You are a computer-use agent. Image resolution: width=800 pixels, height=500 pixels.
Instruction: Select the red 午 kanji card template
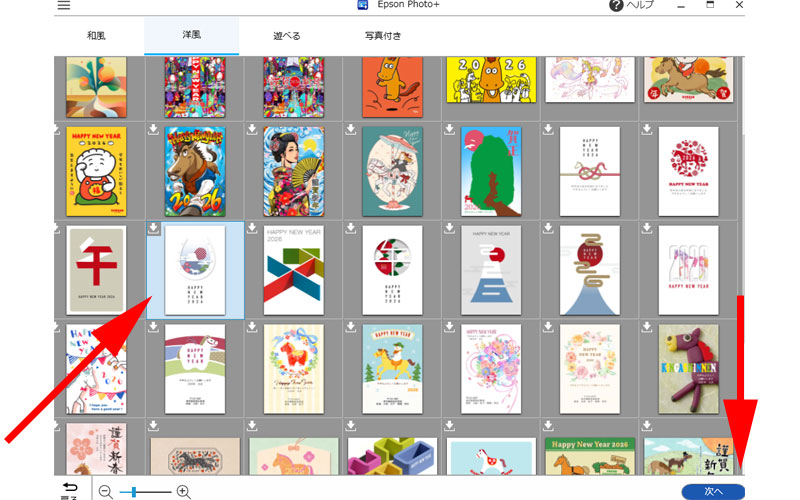point(97,270)
